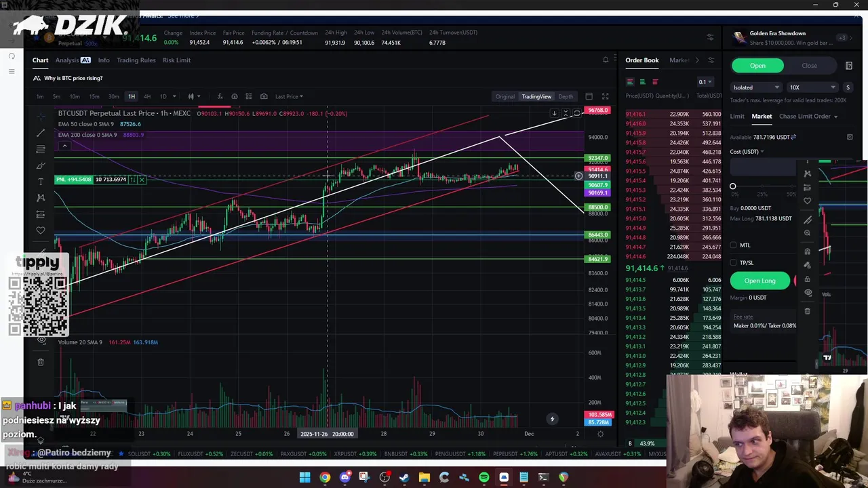868x488 pixels.
Task: Open the Isolated margin mode dropdown
Action: [x=756, y=87]
